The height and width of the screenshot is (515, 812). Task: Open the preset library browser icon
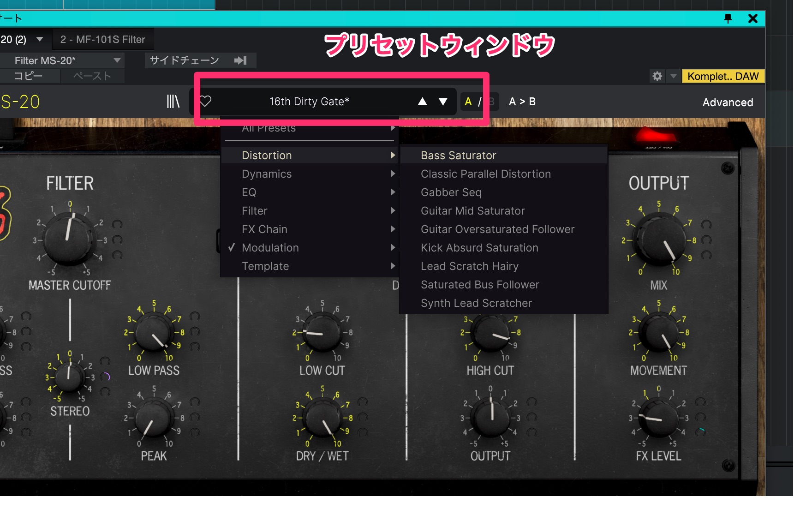click(173, 102)
